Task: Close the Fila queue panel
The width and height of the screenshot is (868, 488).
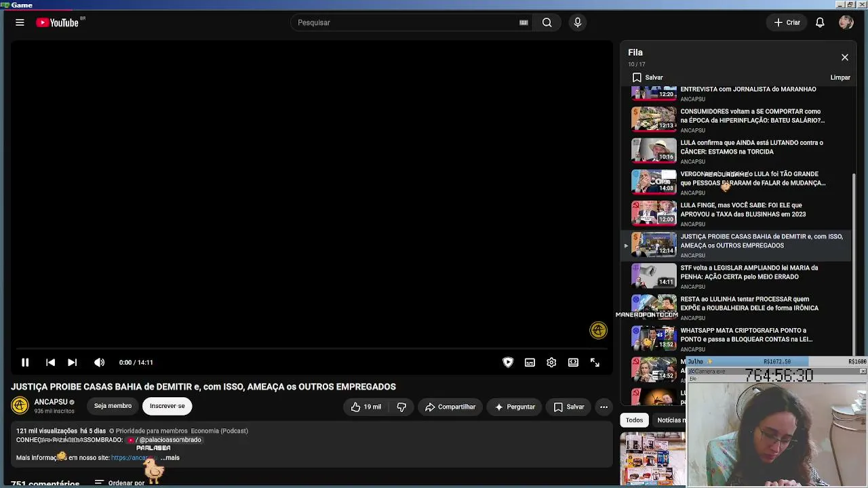Action: coord(845,58)
